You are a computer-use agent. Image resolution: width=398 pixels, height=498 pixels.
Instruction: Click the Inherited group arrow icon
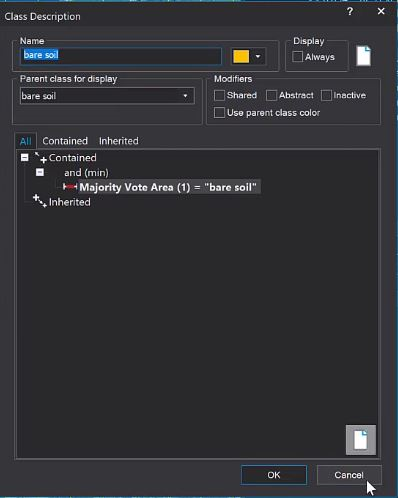coord(40,201)
